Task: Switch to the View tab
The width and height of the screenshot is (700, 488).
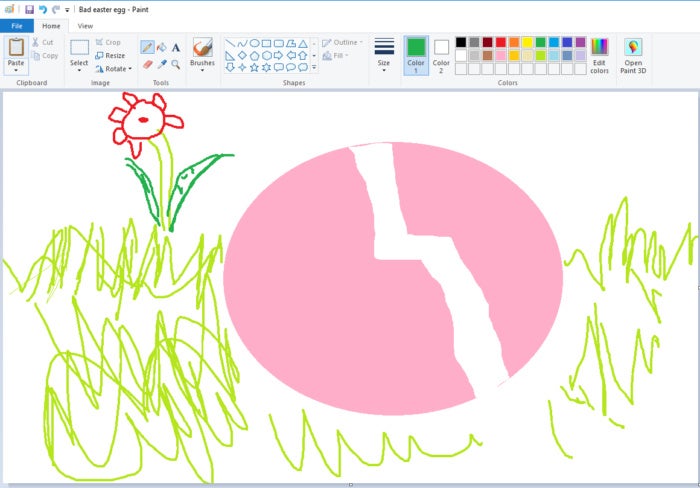Action: [x=85, y=26]
